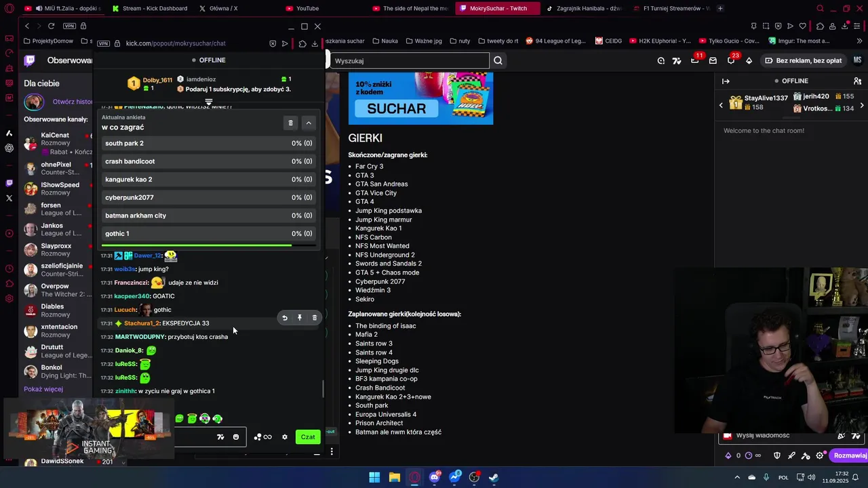Viewport: 868px width, 488px height.
Task: Show previous Twitch gift leaderboard page
Action: (x=722, y=105)
